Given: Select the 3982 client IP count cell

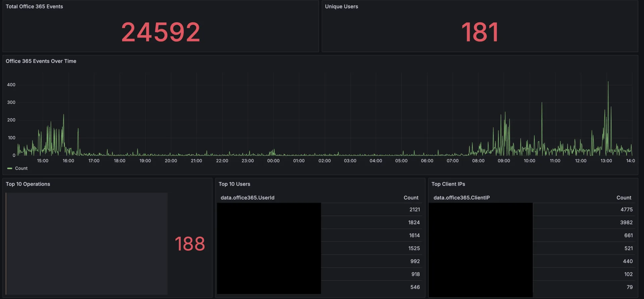Looking at the screenshot, I should 626,223.
